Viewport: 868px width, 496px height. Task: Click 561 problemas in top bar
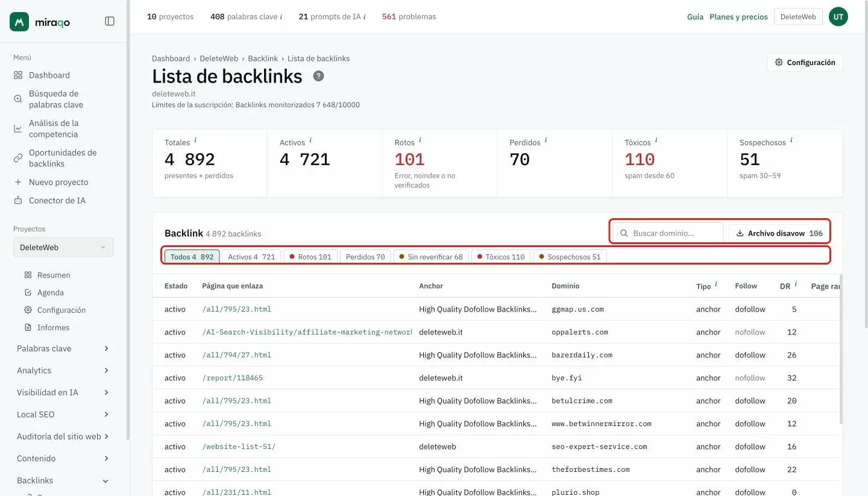pyautogui.click(x=409, y=17)
